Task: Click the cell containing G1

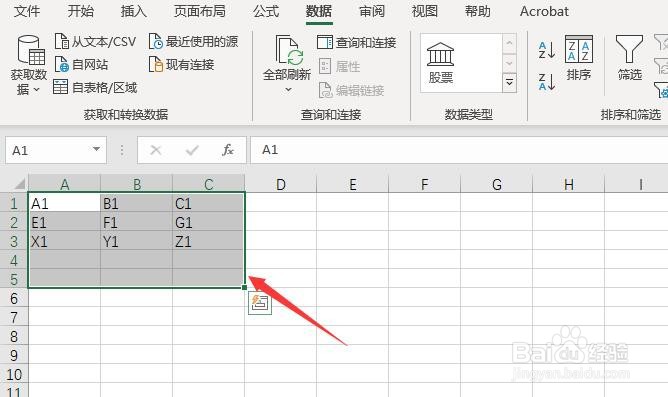Action: (x=208, y=222)
